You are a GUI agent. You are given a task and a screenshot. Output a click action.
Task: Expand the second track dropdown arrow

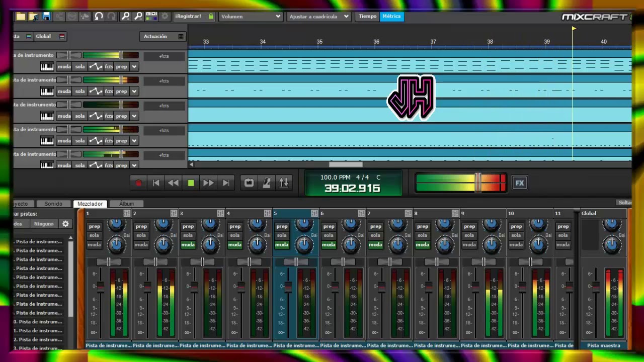point(134,91)
